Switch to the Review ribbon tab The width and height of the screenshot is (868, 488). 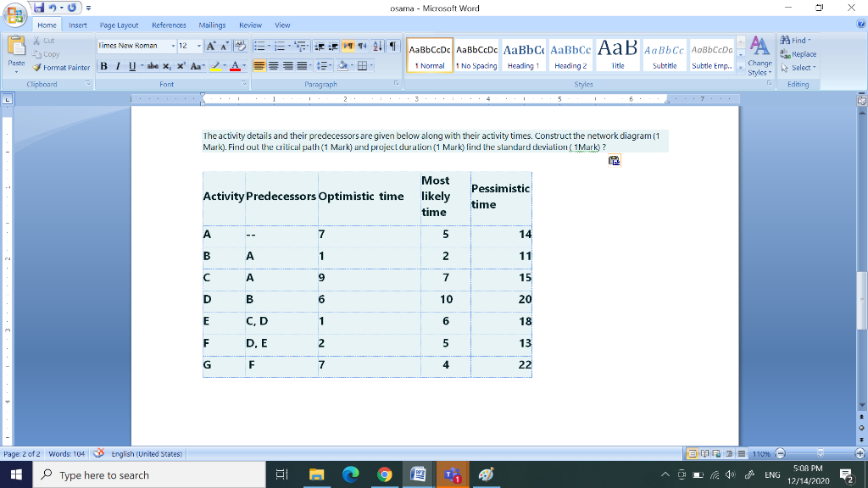point(250,25)
